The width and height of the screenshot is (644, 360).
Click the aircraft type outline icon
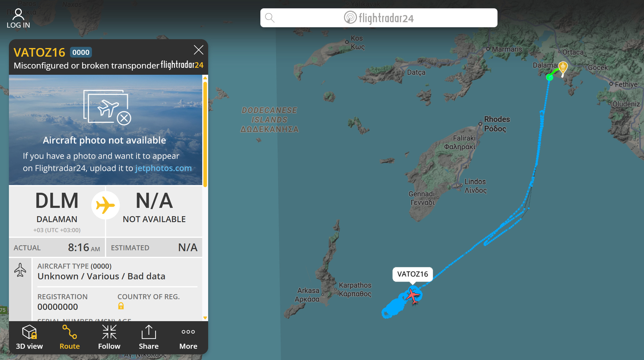point(20,270)
